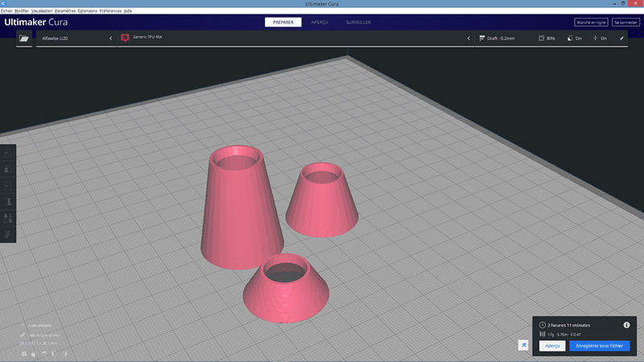The width and height of the screenshot is (644, 362).
Task: Click Enregistrer sous Fichier button
Action: 599,346
